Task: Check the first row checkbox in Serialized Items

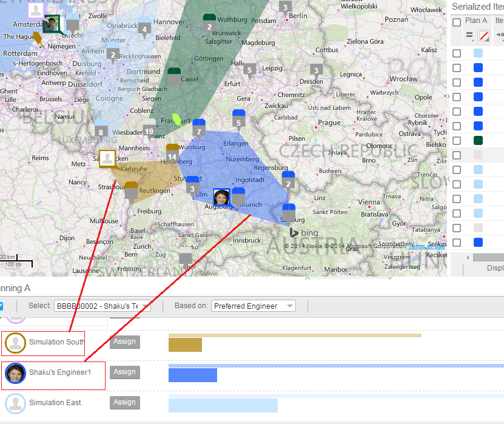Action: (457, 53)
